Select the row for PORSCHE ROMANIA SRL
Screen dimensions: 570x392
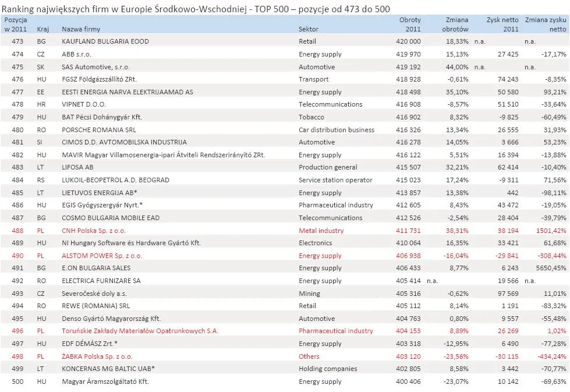coord(97,129)
